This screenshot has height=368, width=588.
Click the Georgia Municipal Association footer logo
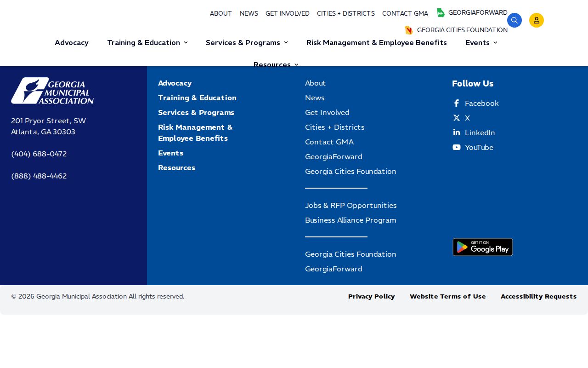[x=52, y=91]
